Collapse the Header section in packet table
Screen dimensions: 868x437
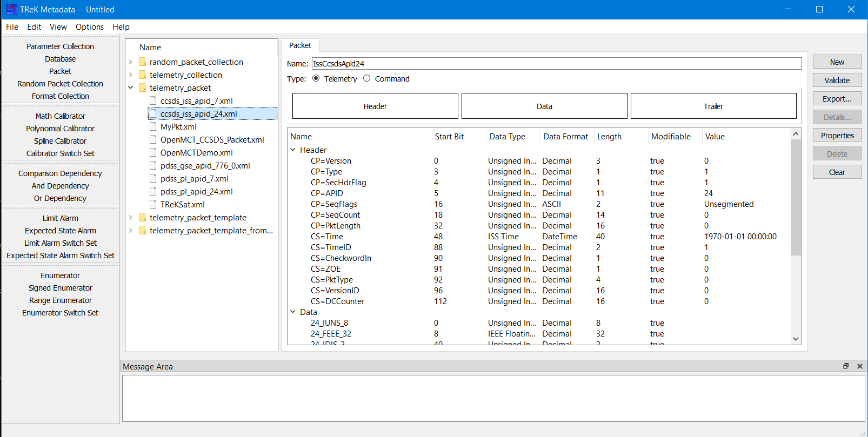coord(293,150)
